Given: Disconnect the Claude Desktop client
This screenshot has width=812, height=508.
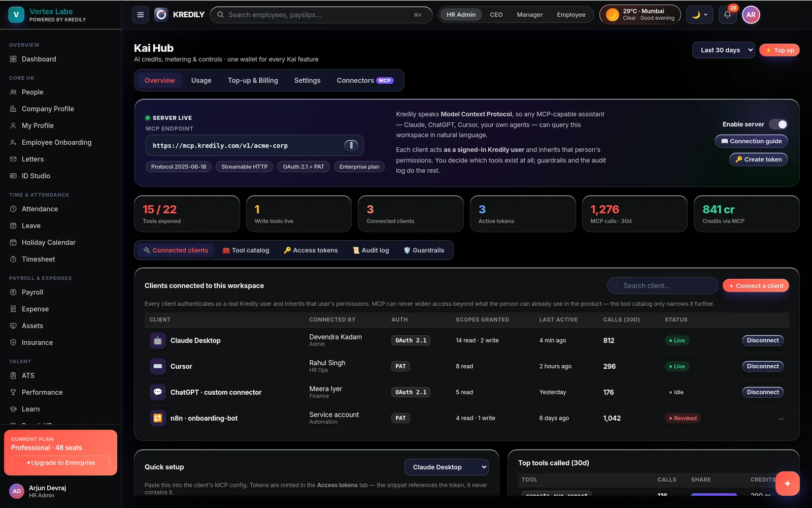Looking at the screenshot, I should click(x=762, y=340).
